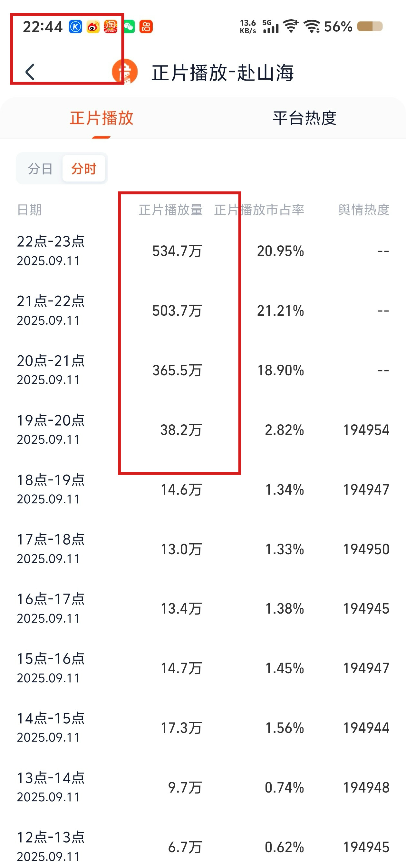This screenshot has height=868, width=406.
Task: Tap the 舆情热度 column header
Action: click(x=364, y=210)
